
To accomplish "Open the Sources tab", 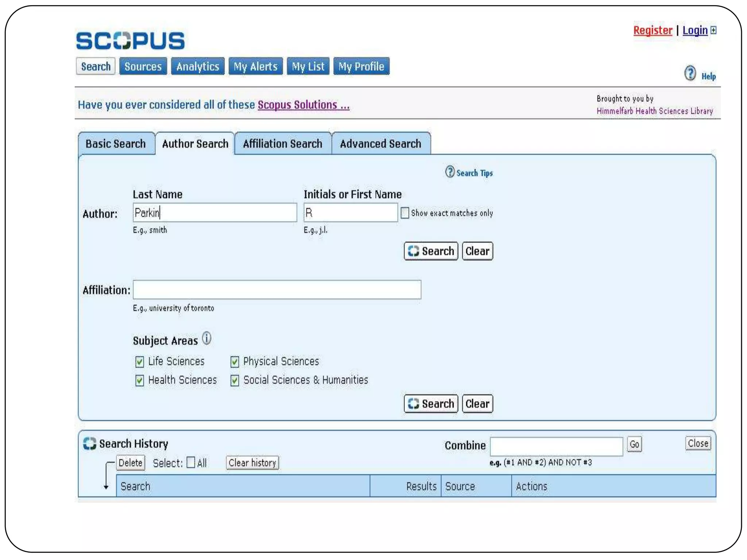I will 143,66.
